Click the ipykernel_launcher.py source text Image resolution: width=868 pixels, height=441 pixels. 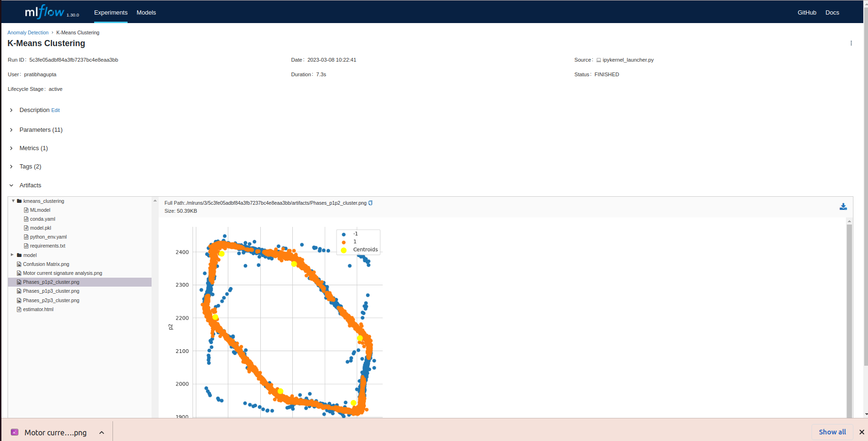628,60
